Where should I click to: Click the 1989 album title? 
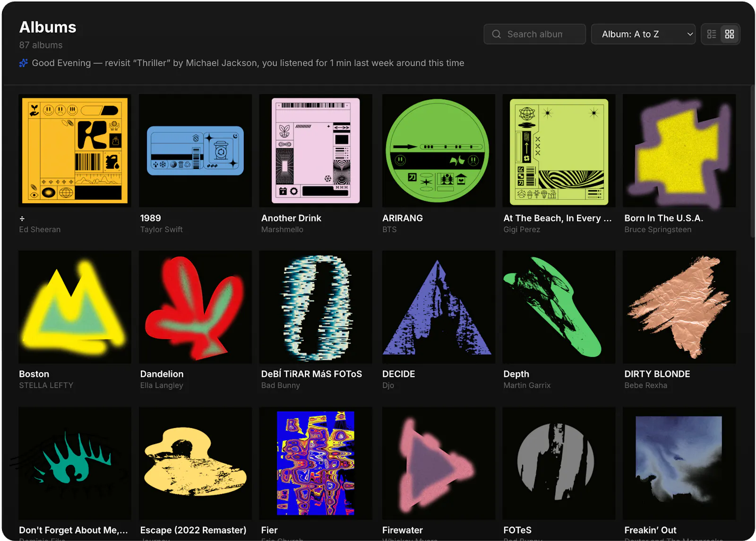[150, 218]
